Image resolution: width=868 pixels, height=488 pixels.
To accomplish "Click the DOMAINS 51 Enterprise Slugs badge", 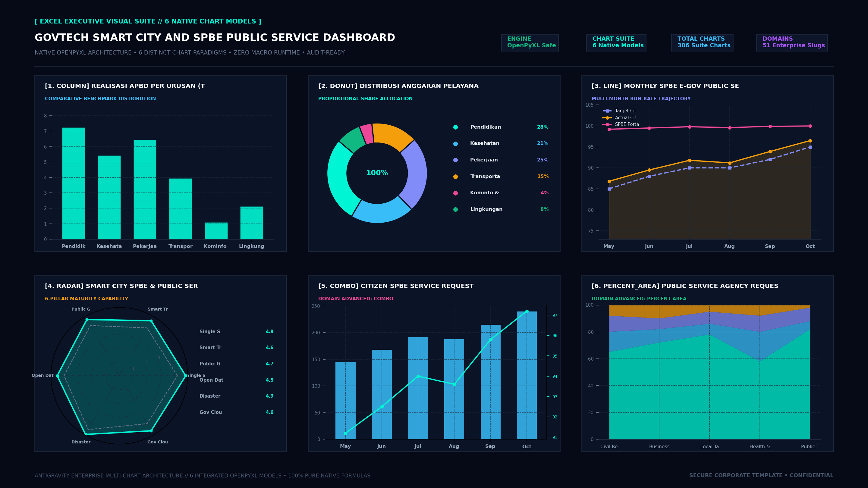I will coord(792,42).
